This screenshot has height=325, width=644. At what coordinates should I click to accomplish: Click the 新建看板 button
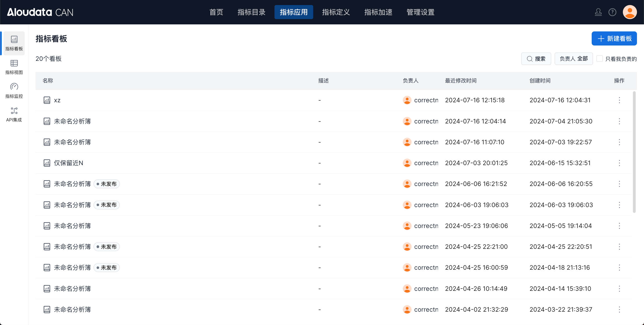pyautogui.click(x=614, y=38)
